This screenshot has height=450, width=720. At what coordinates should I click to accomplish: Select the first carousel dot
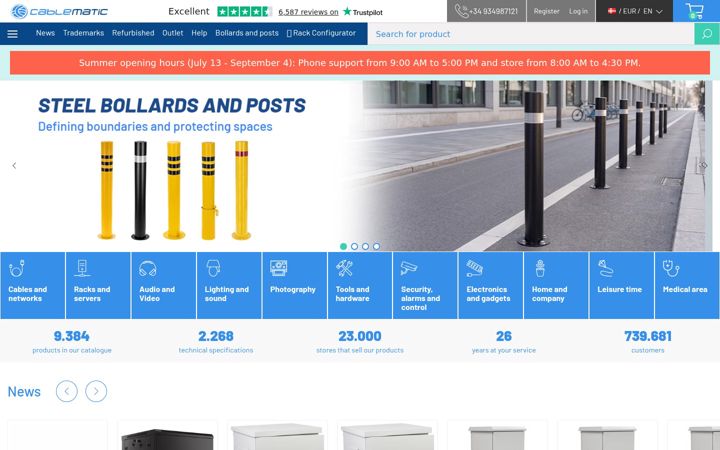point(343,247)
